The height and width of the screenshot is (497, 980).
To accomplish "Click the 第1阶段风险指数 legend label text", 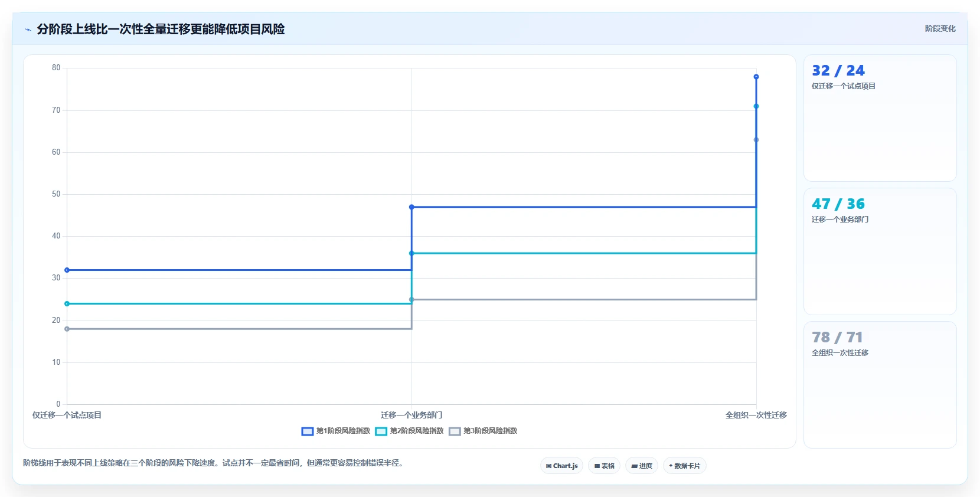I will tap(343, 431).
